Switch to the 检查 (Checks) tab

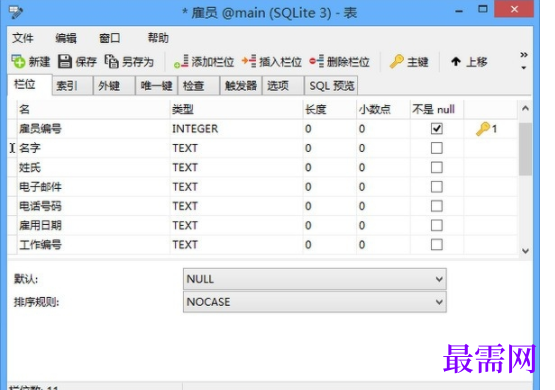point(199,86)
